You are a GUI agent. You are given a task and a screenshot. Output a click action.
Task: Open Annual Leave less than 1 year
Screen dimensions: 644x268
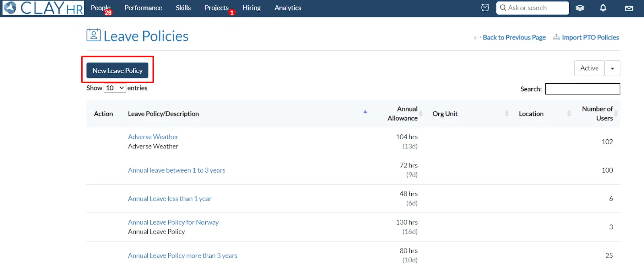pos(169,199)
